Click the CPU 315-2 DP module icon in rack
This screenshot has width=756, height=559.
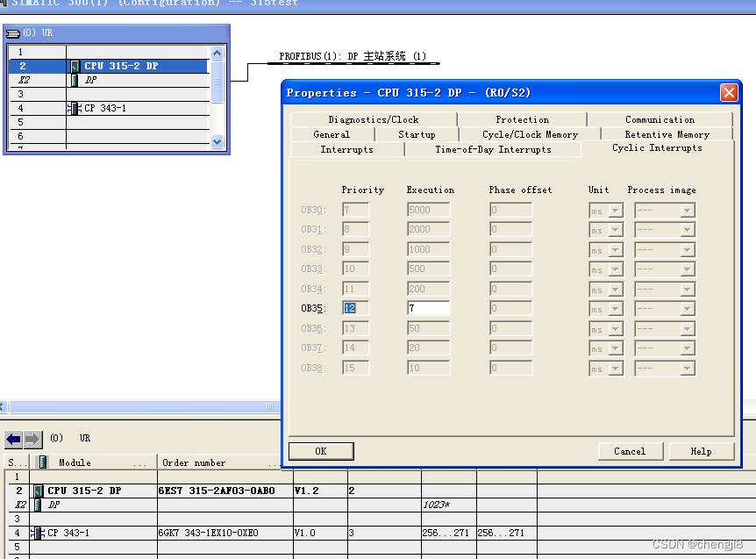(75, 66)
